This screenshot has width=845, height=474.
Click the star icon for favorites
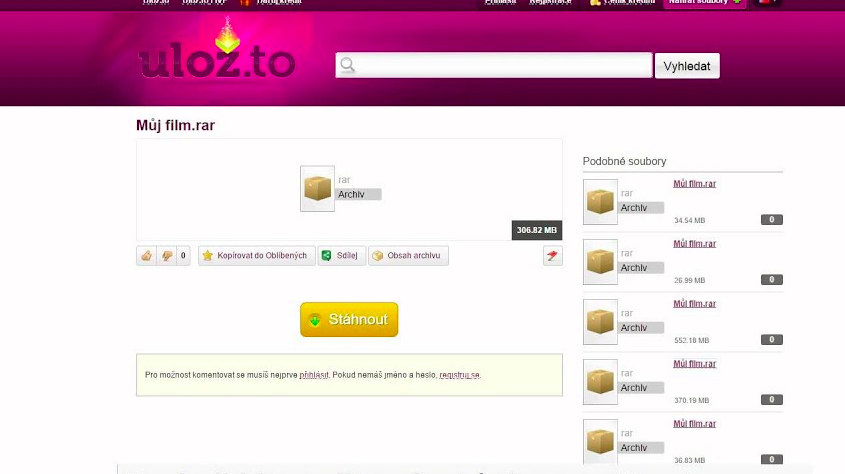[207, 255]
